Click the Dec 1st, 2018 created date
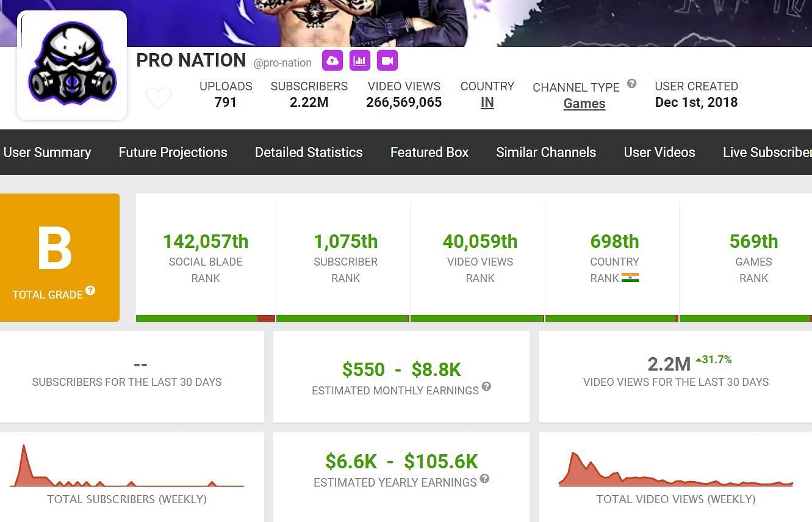The height and width of the screenshot is (522, 812). point(696,102)
